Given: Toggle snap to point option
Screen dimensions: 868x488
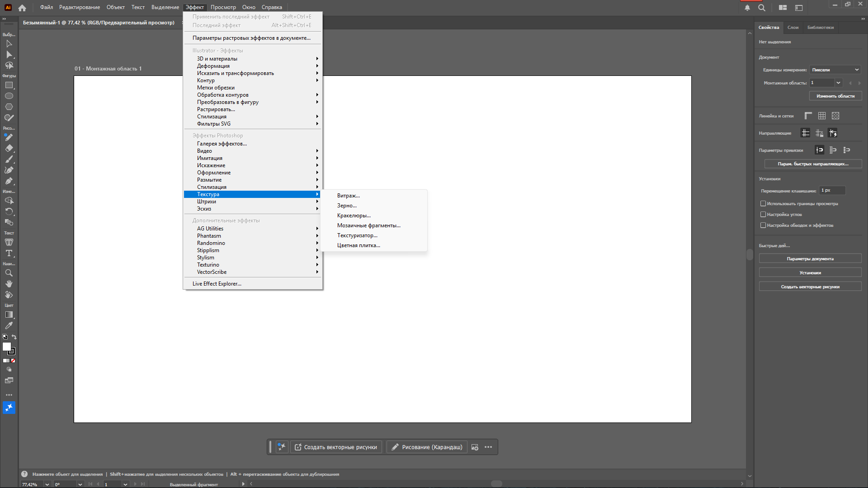Looking at the screenshot, I should coord(819,150).
